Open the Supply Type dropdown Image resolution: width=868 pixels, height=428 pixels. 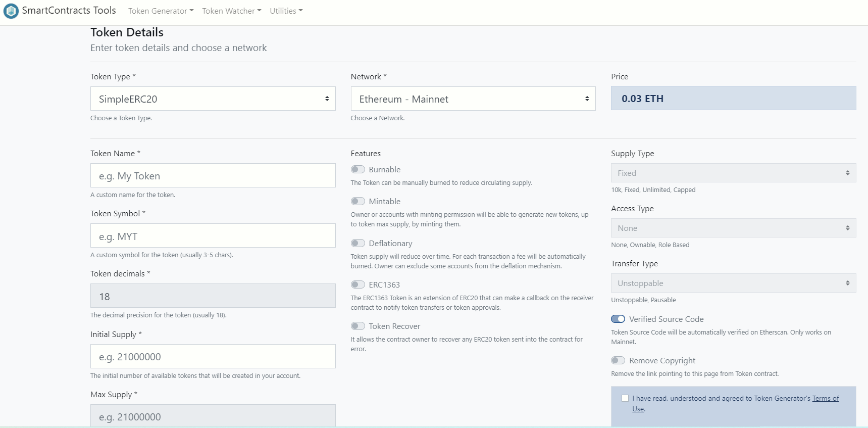733,173
